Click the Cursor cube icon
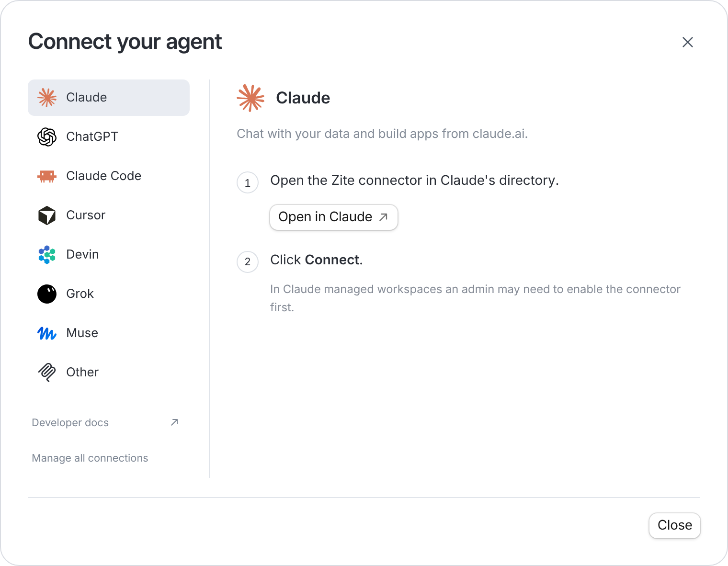This screenshot has width=728, height=566. coord(47,215)
